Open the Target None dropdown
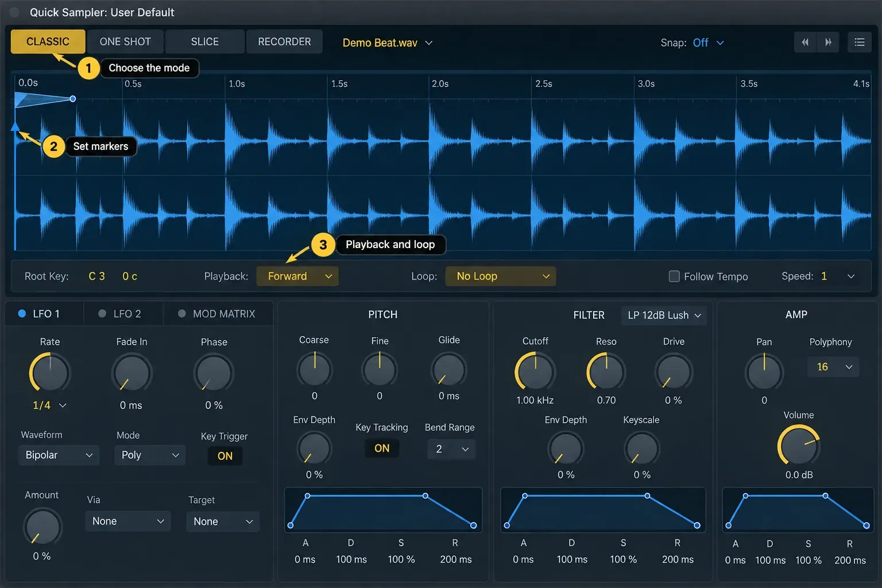Image resolution: width=882 pixels, height=588 pixels. click(223, 521)
